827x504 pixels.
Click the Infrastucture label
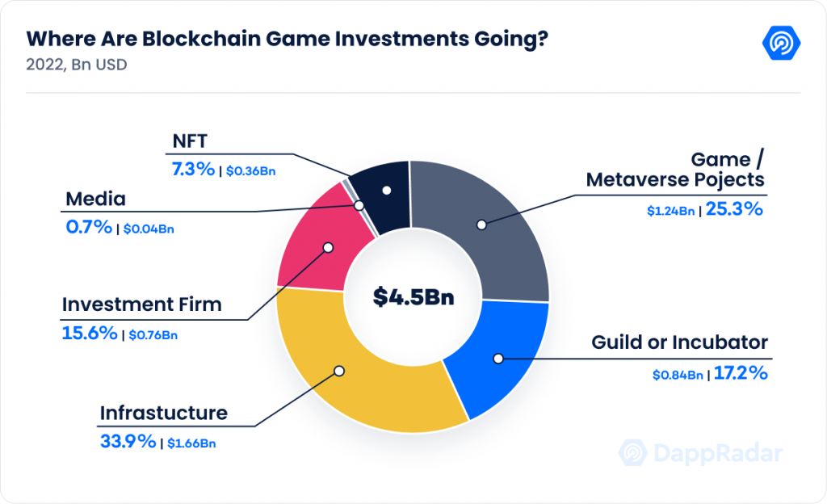(x=163, y=413)
